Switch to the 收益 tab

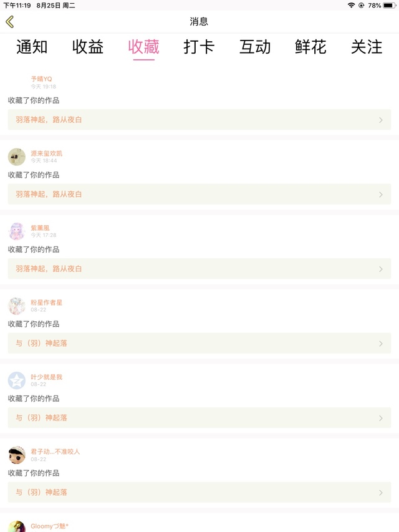pos(88,47)
